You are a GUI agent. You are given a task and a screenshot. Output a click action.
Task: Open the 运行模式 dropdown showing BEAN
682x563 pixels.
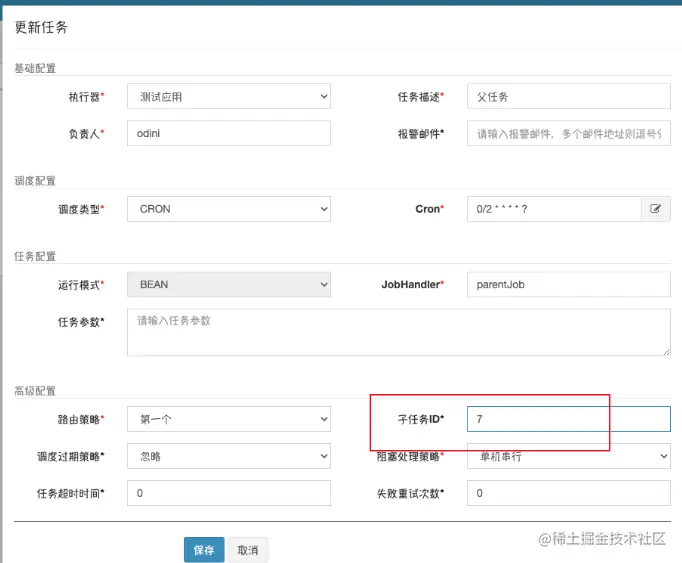pyautogui.click(x=229, y=285)
